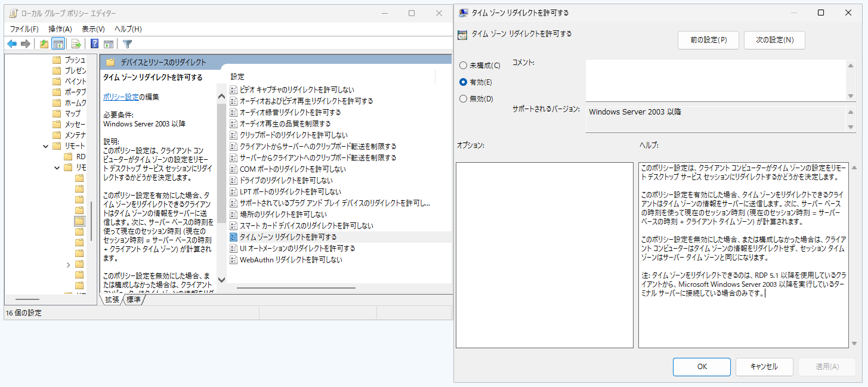Switch to the 標準 tab
868x387 pixels.
click(133, 299)
